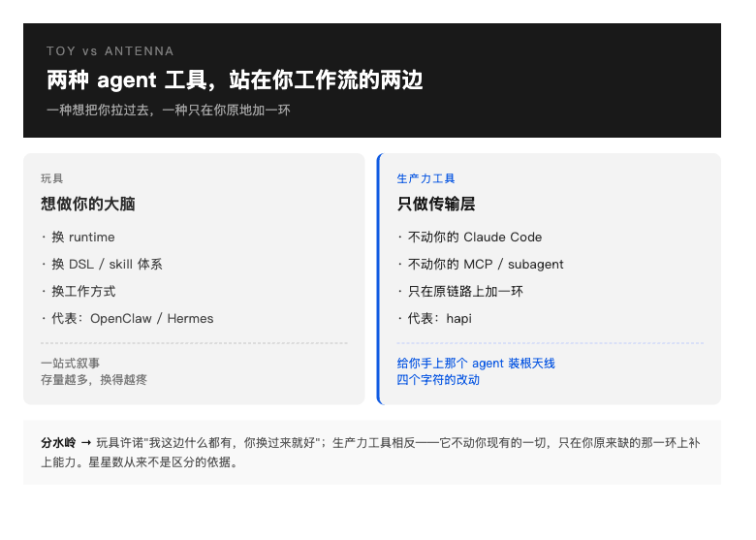
Task: Click the blue '生产力工具' label
Action: [x=425, y=178]
